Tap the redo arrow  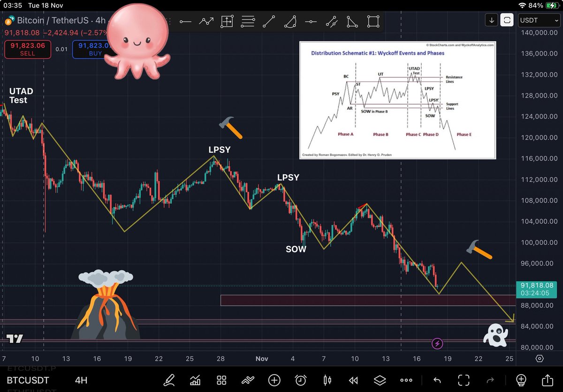pyautogui.click(x=491, y=380)
